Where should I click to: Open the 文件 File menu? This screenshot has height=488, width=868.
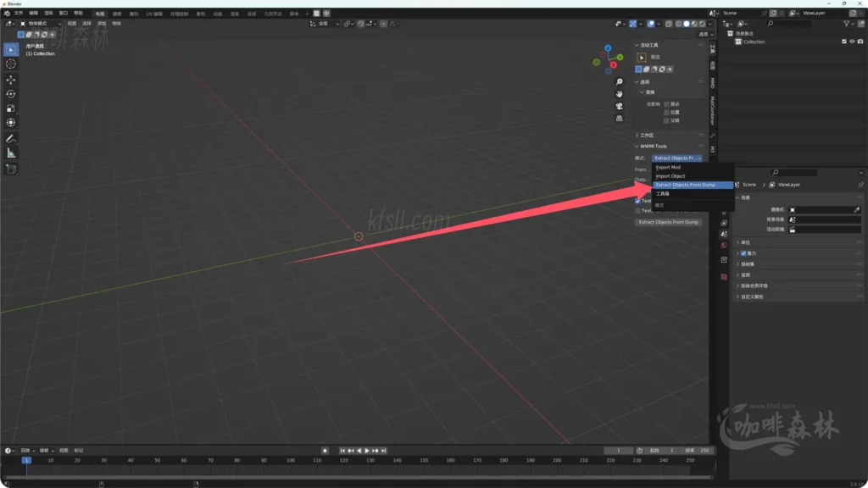[19, 12]
